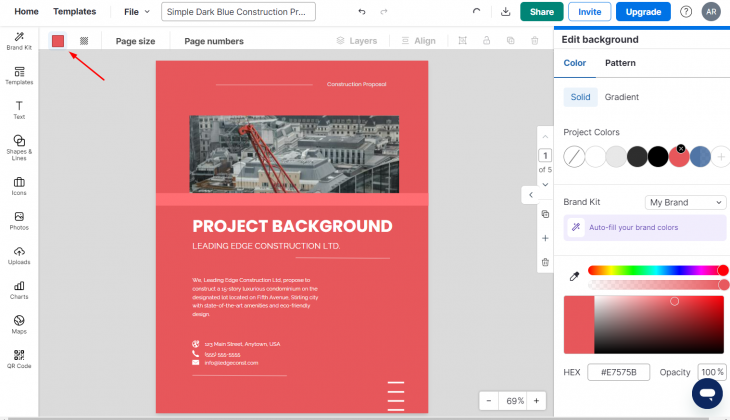Open the Layers panel

tap(357, 41)
